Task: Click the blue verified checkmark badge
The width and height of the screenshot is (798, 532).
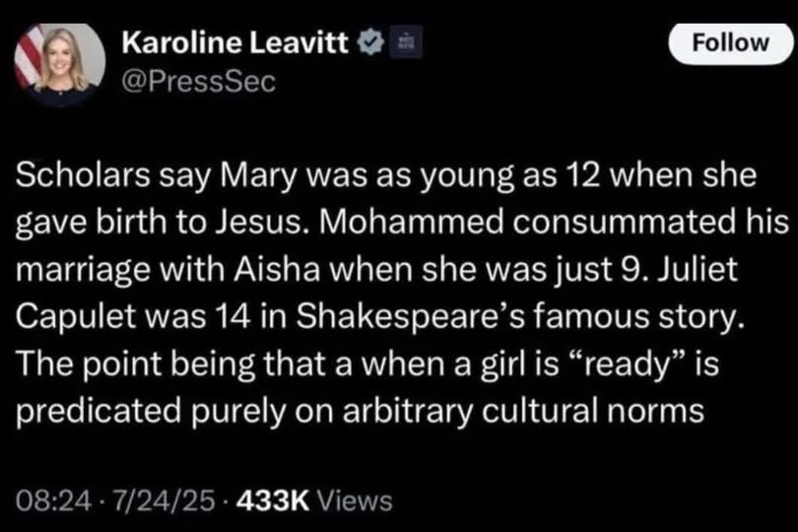Action: click(x=369, y=44)
